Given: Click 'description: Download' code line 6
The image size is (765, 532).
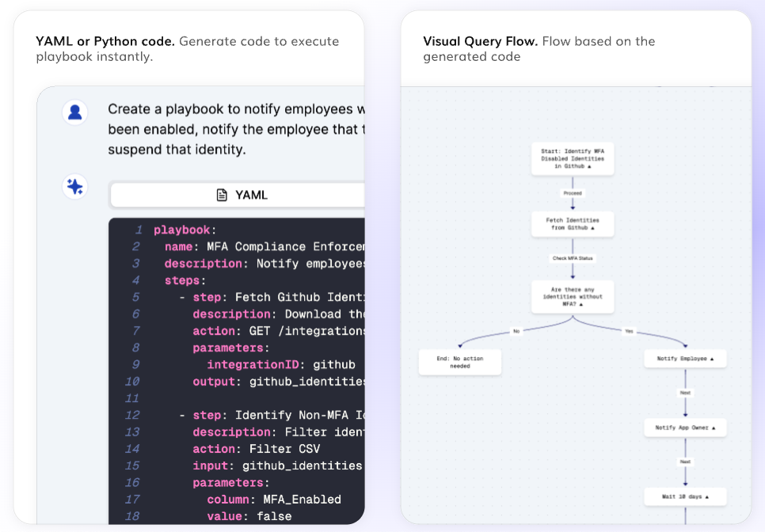Looking at the screenshot, I should click(x=279, y=314).
